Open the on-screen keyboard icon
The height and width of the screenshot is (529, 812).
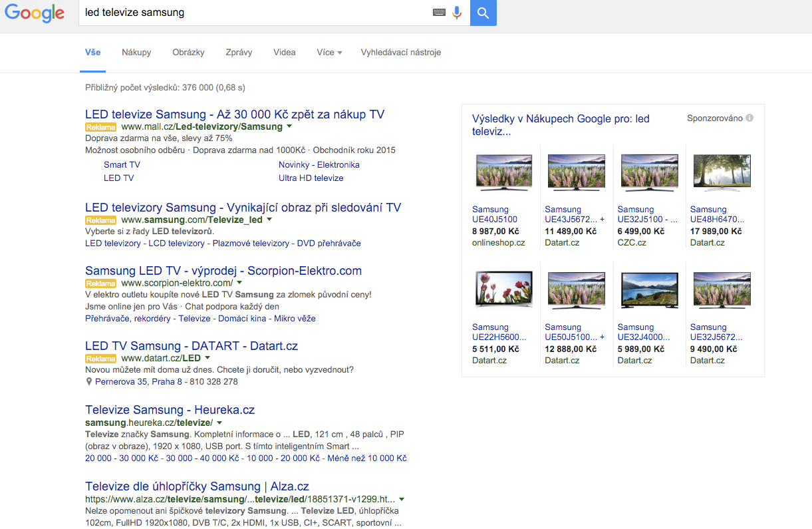coord(439,13)
